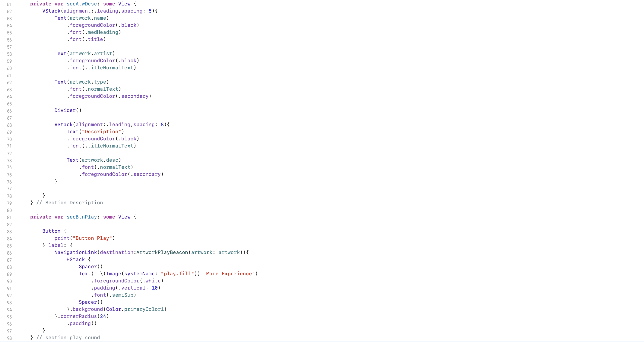Screen dimensions: 644x342
Task: Click primaryColor1 in background modifier
Action: coord(144,309)
